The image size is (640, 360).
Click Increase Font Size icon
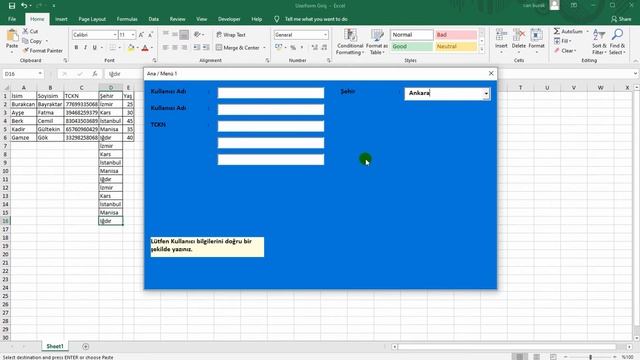point(141,35)
